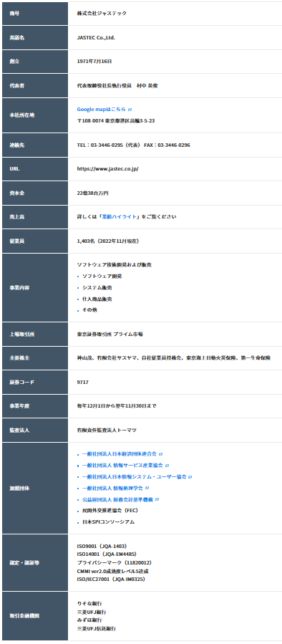282x644 pixels.
Task: Click the 取引金融機関 row header
Action: (x=34, y=616)
